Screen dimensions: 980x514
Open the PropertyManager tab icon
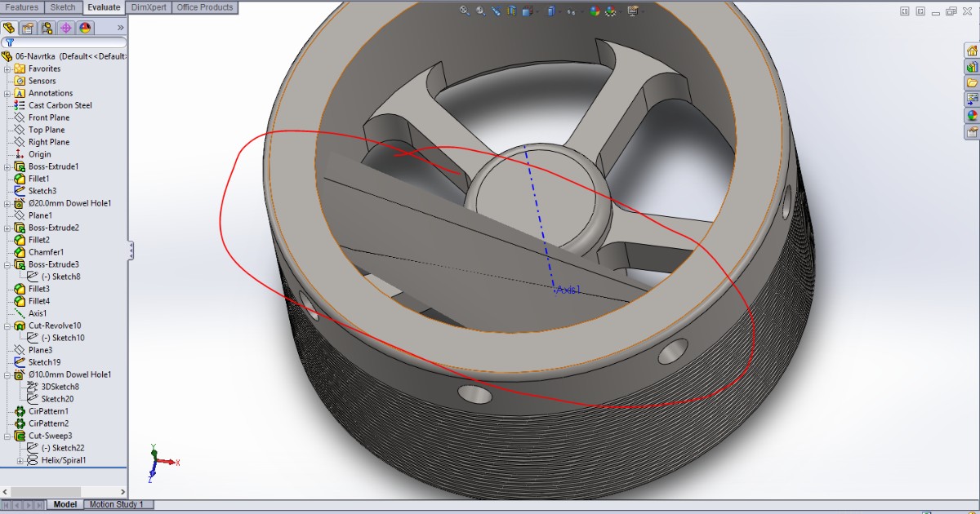(x=28, y=28)
